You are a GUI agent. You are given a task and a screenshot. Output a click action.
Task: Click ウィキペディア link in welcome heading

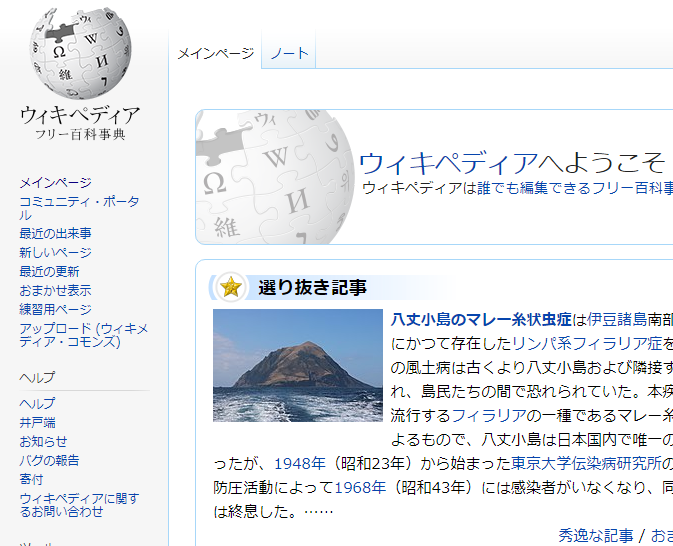click(x=448, y=163)
